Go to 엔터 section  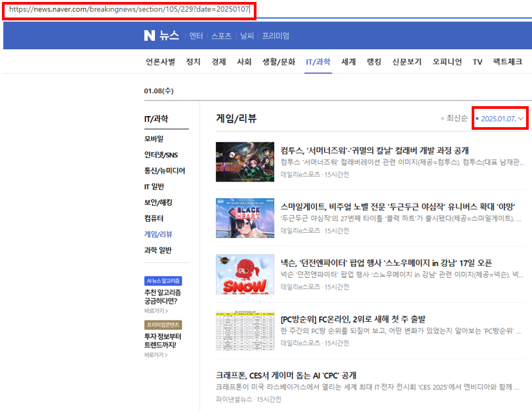click(196, 36)
